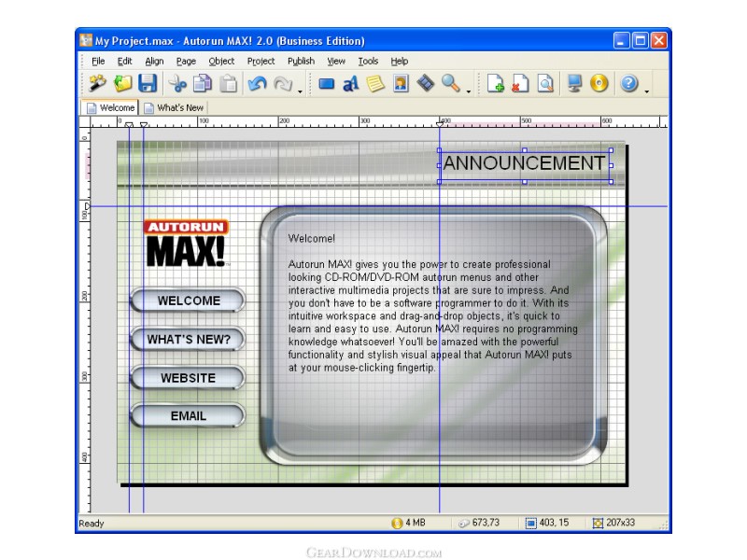Open help with the blue question mark icon

coord(629,84)
